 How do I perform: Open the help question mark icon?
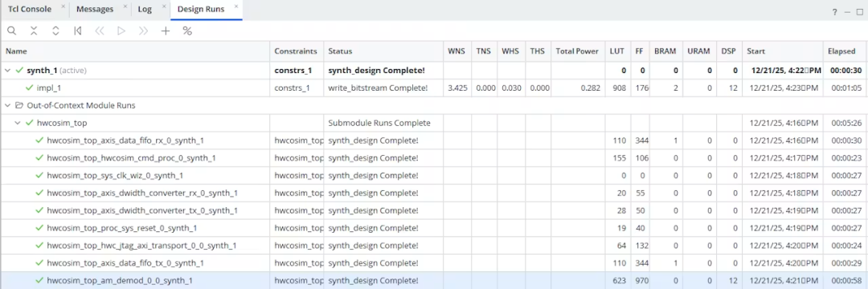[x=835, y=12]
